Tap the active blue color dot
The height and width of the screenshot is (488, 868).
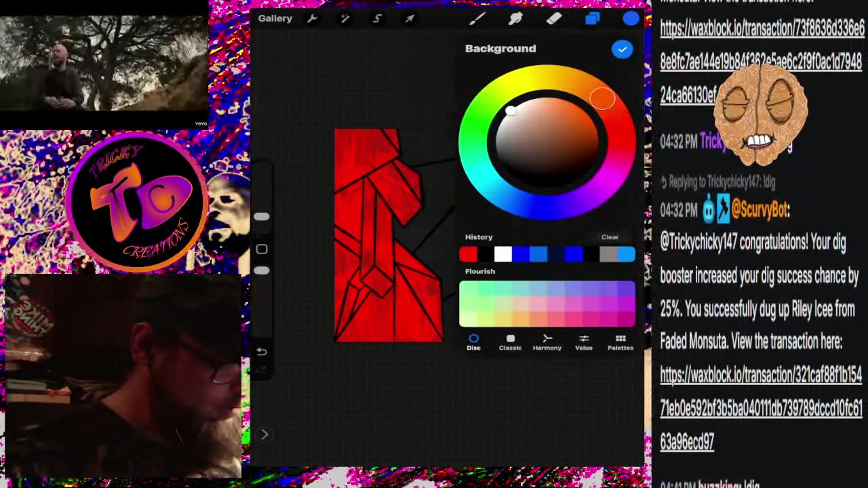tap(631, 19)
